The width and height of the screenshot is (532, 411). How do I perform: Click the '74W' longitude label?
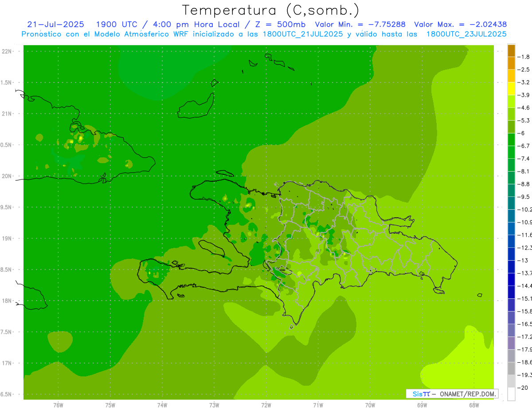coord(162,405)
